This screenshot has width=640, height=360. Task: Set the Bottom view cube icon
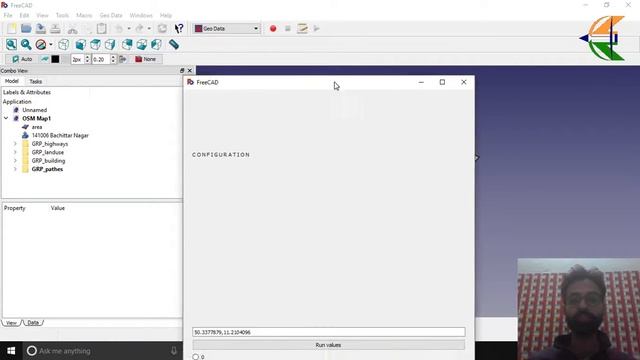pyautogui.click(x=142, y=44)
